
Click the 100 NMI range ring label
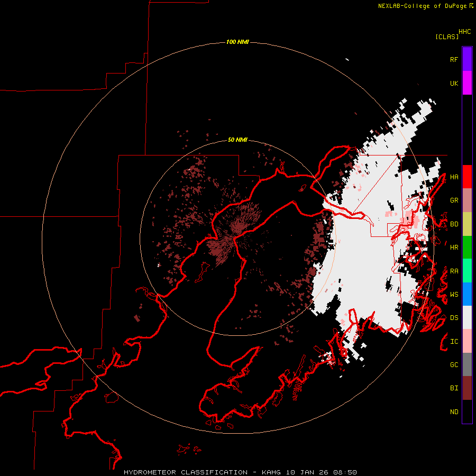click(x=237, y=42)
